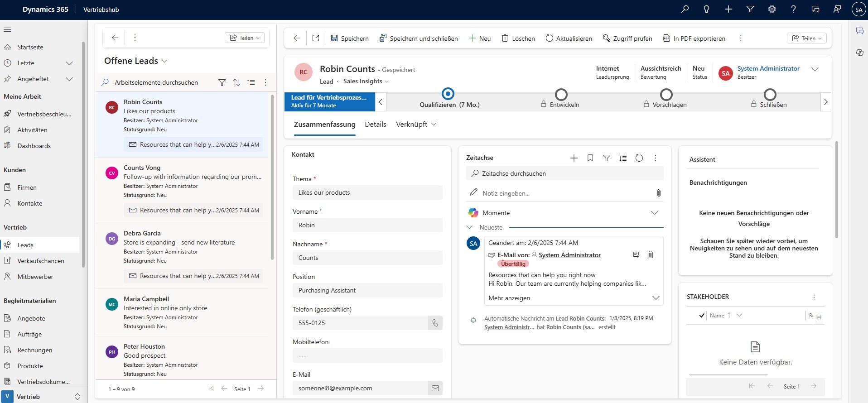Click the bookmark icon in the Zeitachse header

[590, 158]
